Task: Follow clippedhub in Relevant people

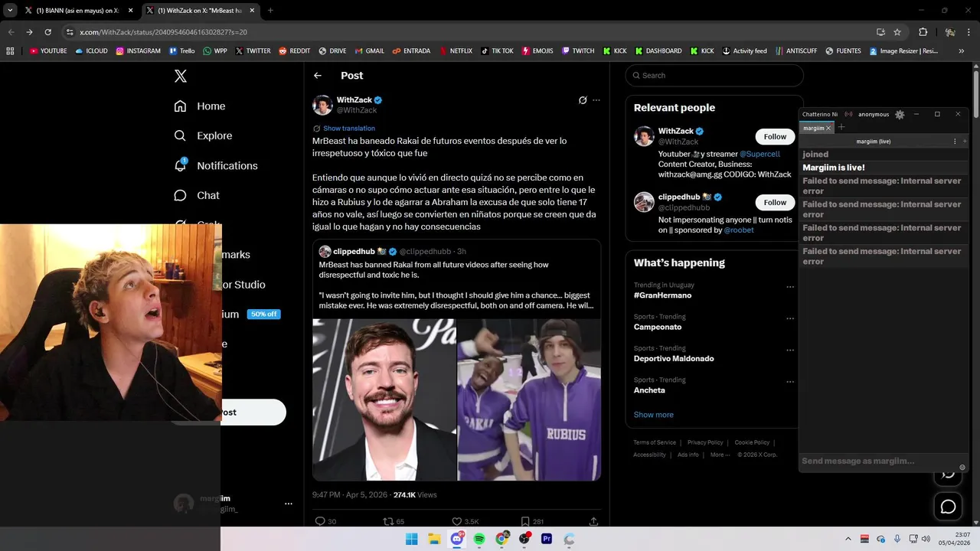Action: pyautogui.click(x=775, y=203)
